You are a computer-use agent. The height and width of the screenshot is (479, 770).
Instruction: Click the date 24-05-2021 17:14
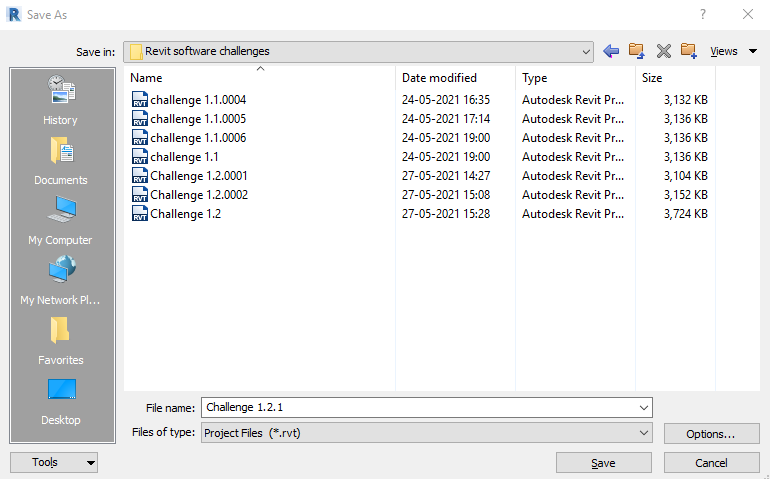[x=446, y=119]
